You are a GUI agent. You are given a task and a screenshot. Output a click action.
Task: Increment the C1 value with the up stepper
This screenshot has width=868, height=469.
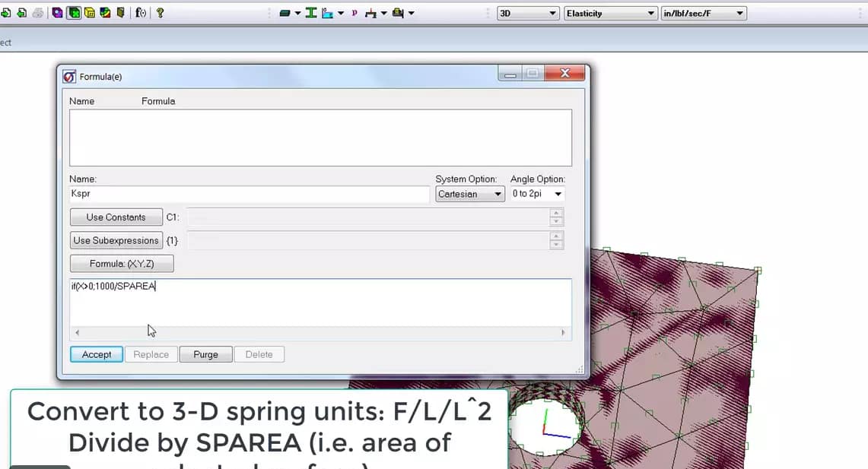coord(556,214)
